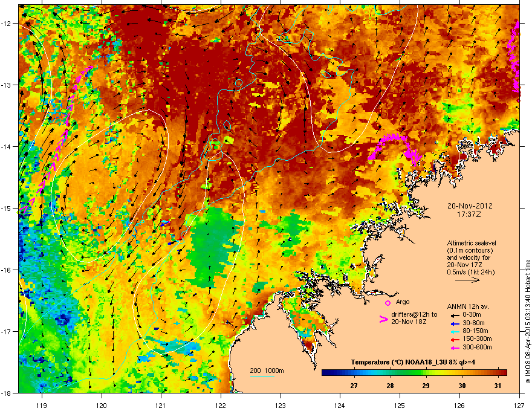
Task: Click the cyan isobath sample line under 200 1000m
Action: click(262, 377)
